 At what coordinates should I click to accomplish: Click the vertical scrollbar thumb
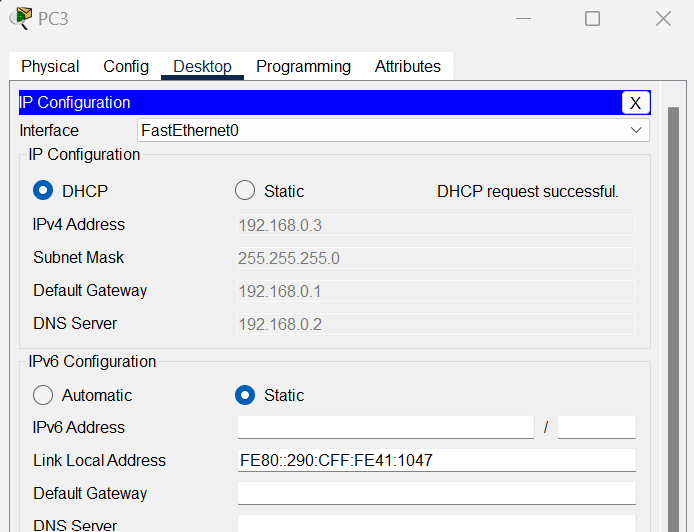tap(673, 319)
